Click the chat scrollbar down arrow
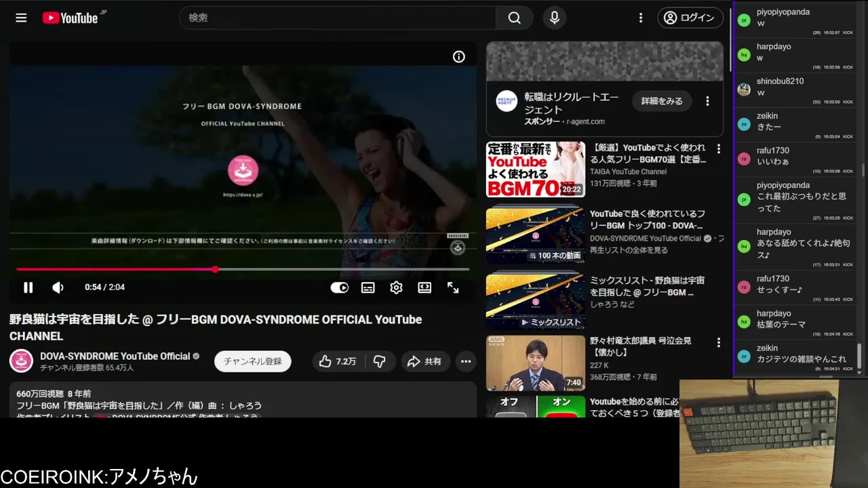Viewport: 868px width, 488px height. pyautogui.click(x=860, y=373)
